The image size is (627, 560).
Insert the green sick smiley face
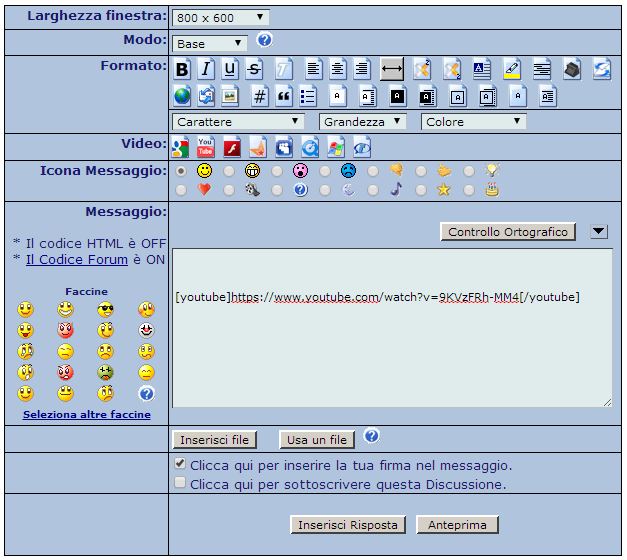tap(106, 372)
